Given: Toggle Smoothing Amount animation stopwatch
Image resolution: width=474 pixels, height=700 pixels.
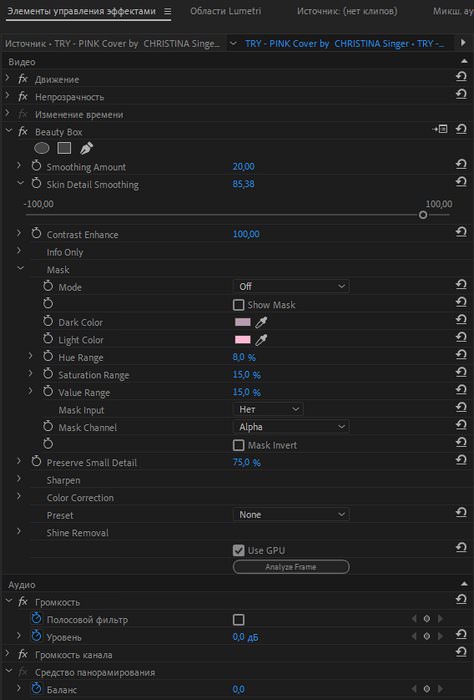Looking at the screenshot, I should click(x=36, y=166).
